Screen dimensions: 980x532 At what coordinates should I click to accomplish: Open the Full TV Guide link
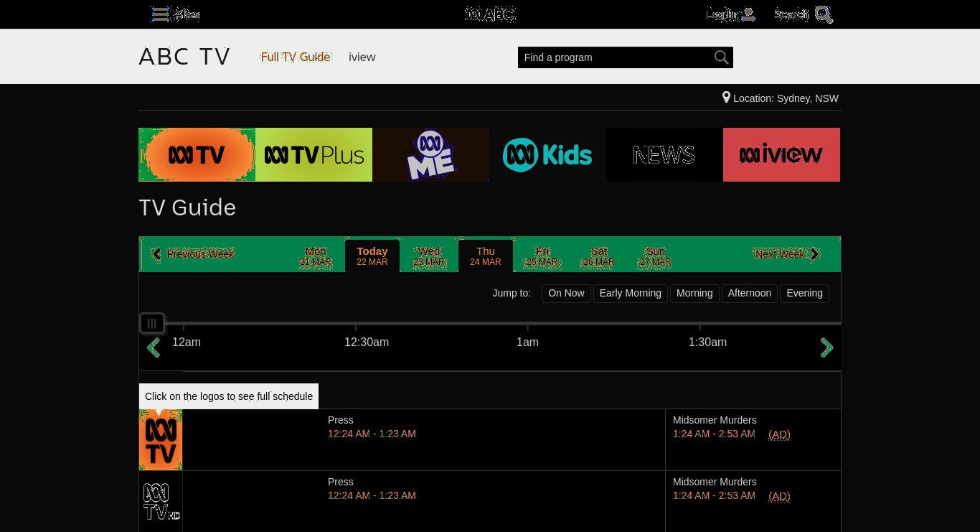296,57
